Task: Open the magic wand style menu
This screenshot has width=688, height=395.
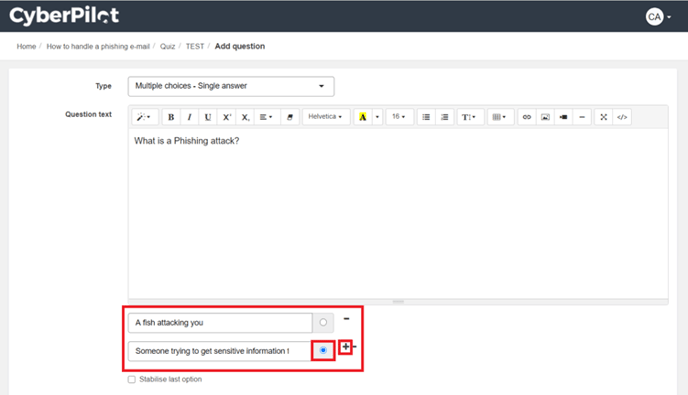Action: click(x=144, y=117)
